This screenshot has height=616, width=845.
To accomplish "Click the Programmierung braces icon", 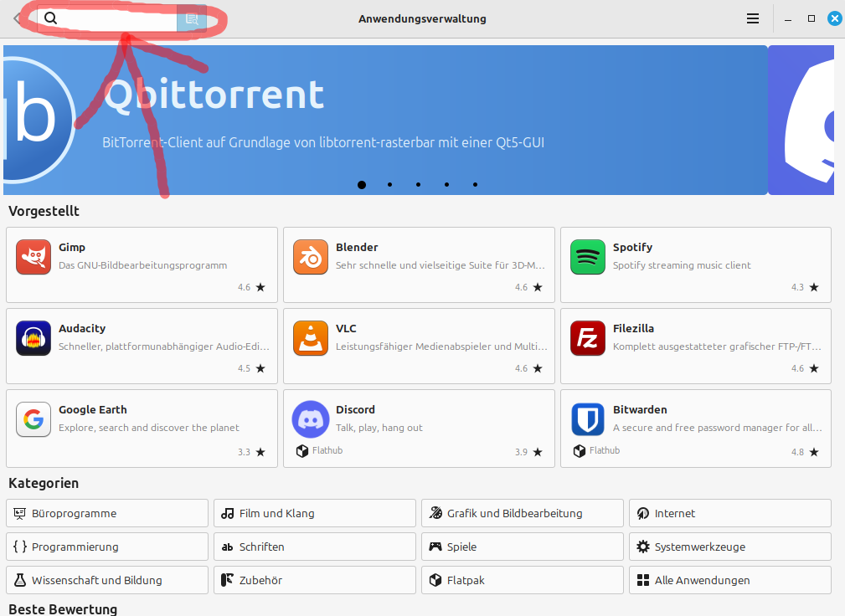I will (x=20, y=547).
